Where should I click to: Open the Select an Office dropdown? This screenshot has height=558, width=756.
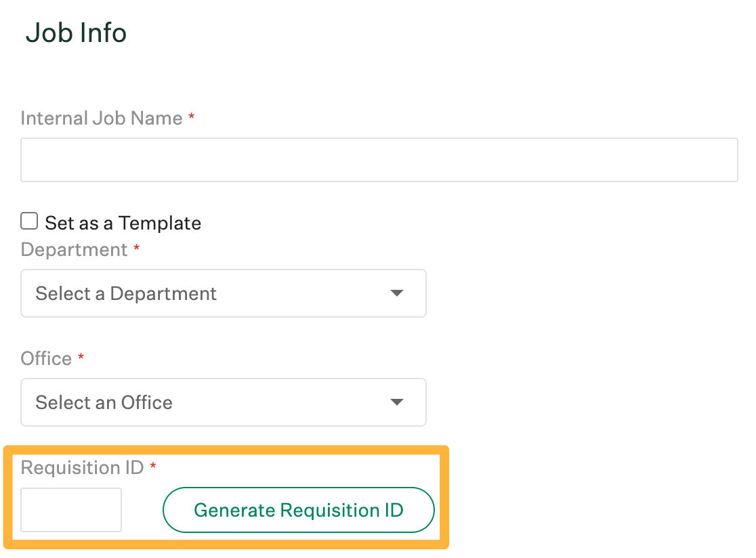[224, 402]
